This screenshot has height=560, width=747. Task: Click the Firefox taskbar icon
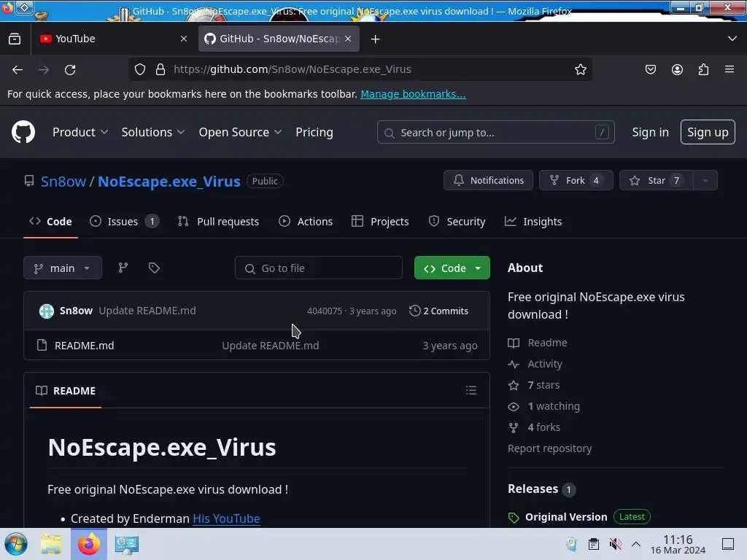tap(89, 544)
